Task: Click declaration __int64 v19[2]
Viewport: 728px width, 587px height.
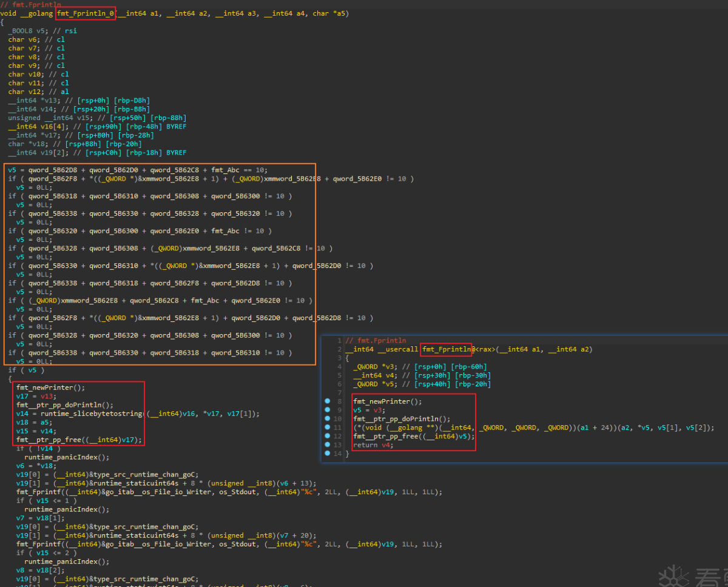Action: (x=97, y=153)
